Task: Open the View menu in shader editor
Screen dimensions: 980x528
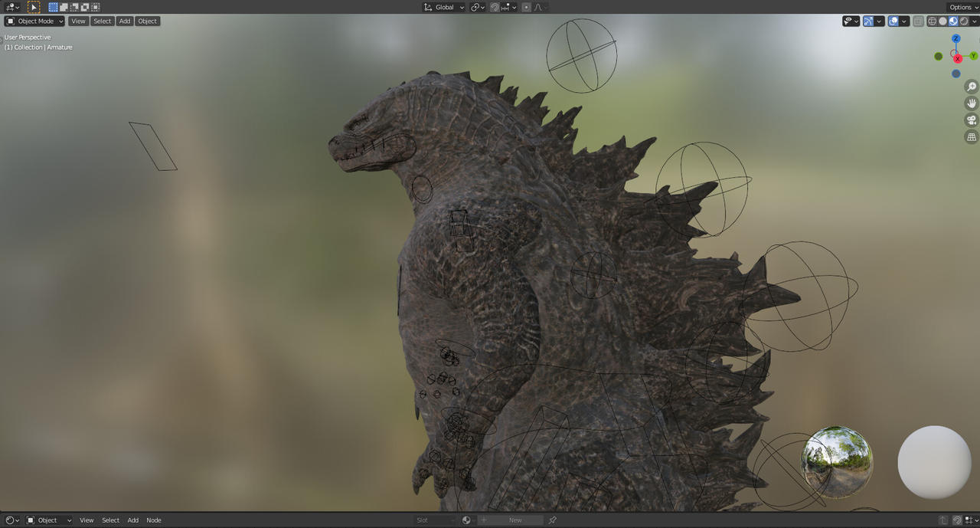Action: coord(87,520)
